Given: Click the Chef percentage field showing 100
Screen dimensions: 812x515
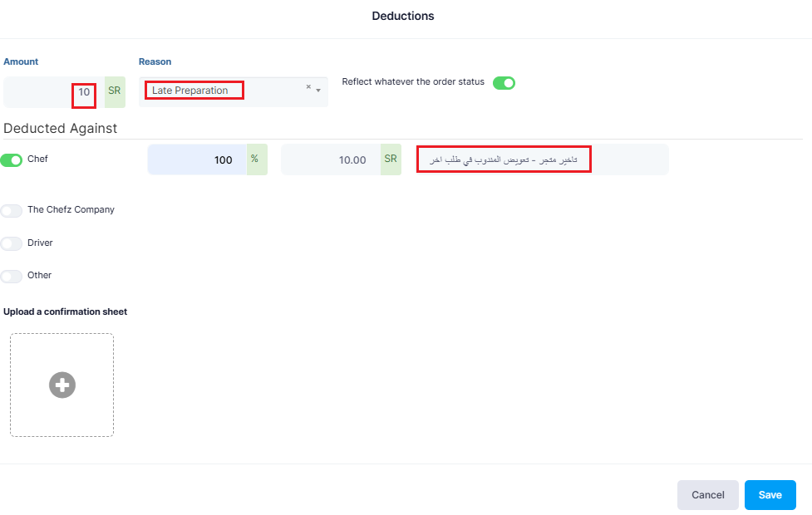Looking at the screenshot, I should [x=197, y=159].
